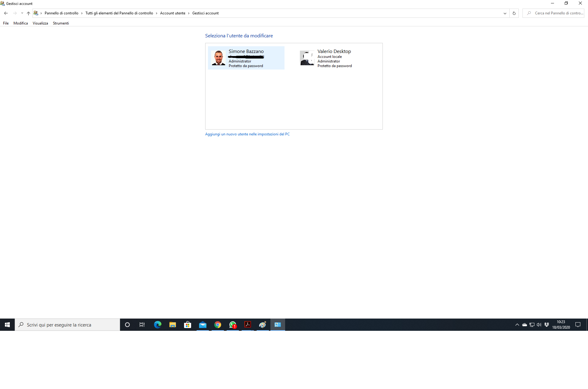
Task: Select the Valerio Desktop account
Action: [334, 58]
